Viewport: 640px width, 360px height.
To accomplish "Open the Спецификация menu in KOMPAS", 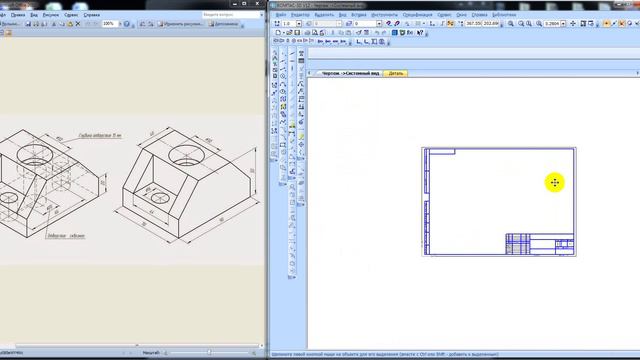I will coord(417,15).
